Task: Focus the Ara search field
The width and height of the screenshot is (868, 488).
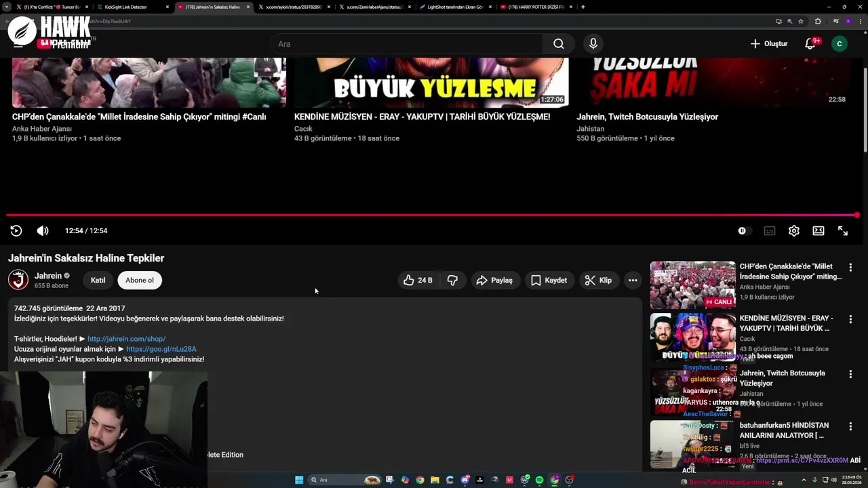Action: pos(406,43)
